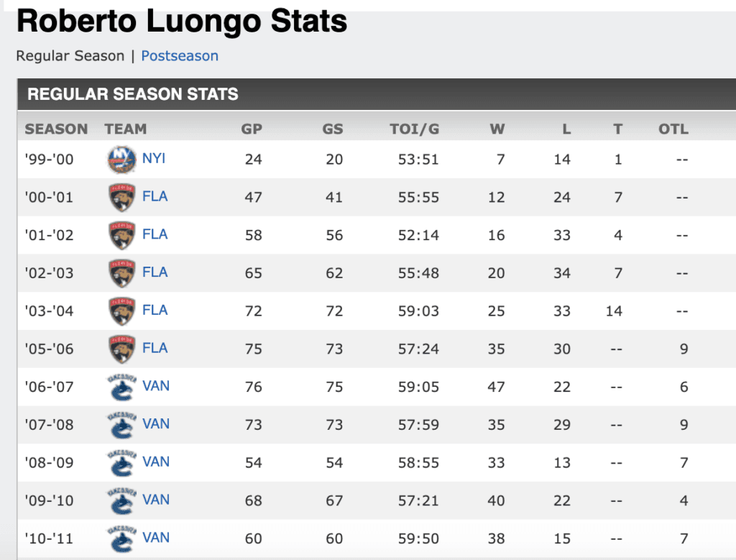Click the Panthers logo in the '03-'04 row
This screenshot has height=560, width=736.
(121, 311)
